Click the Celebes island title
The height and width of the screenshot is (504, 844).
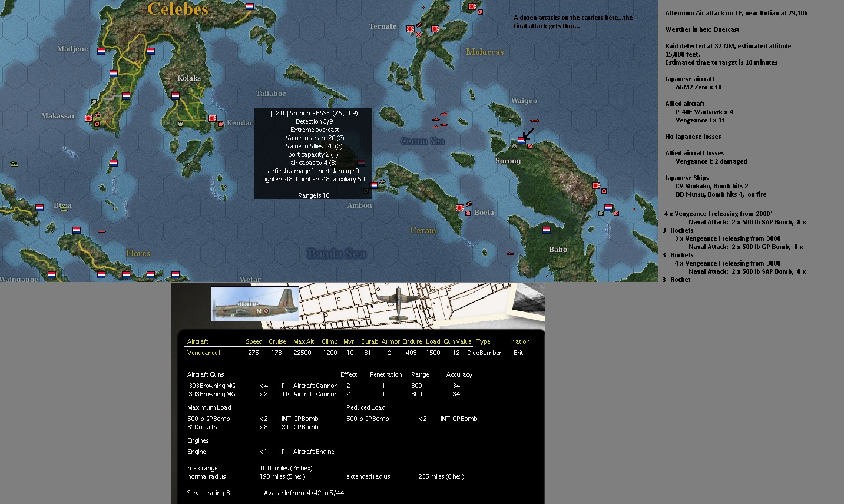tap(178, 9)
